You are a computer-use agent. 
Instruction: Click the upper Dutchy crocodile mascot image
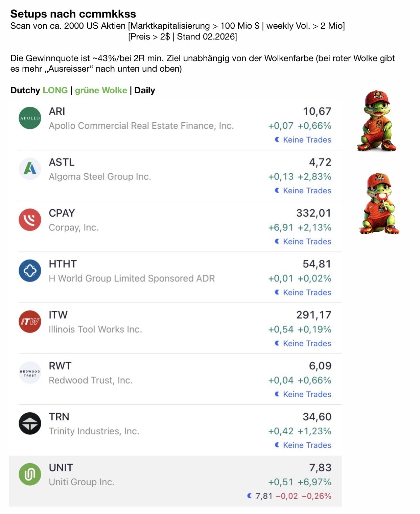click(x=377, y=120)
